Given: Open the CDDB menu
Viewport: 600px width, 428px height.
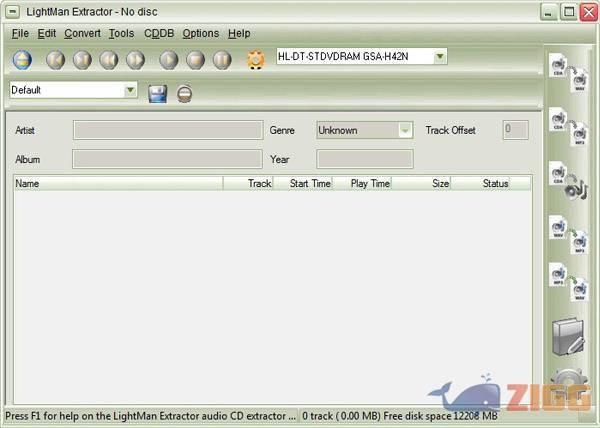Looking at the screenshot, I should click(158, 33).
